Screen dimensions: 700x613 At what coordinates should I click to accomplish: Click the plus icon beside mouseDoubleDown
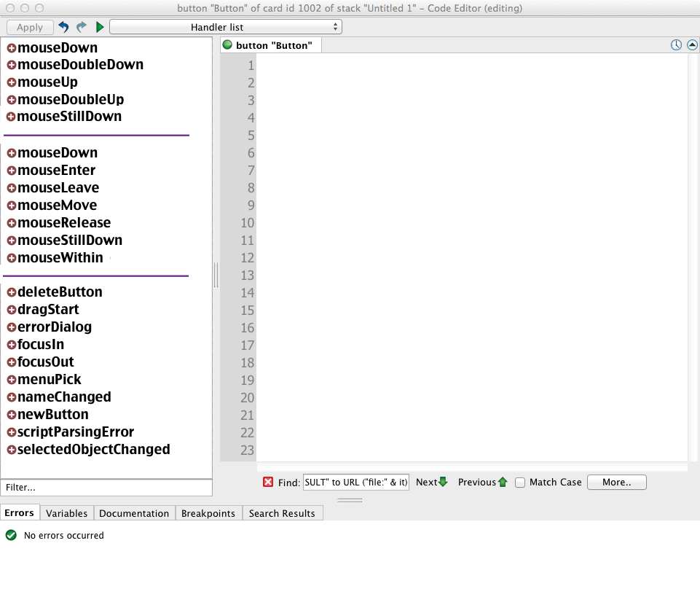[11, 65]
